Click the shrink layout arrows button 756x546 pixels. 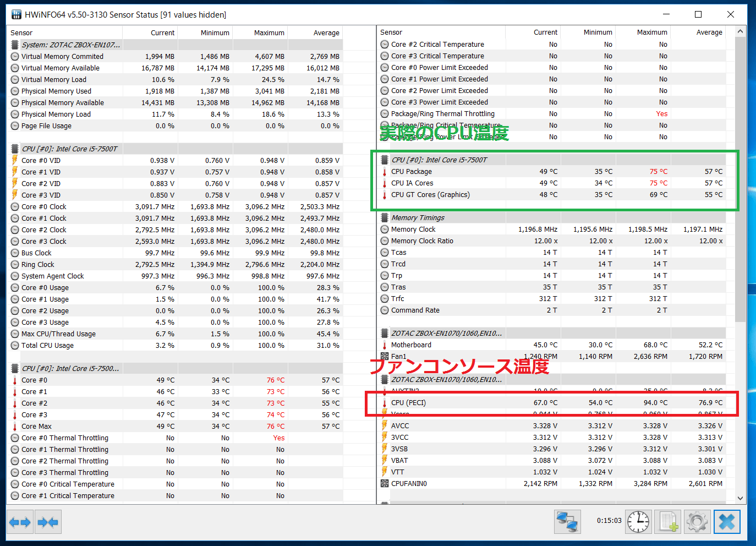[48, 522]
